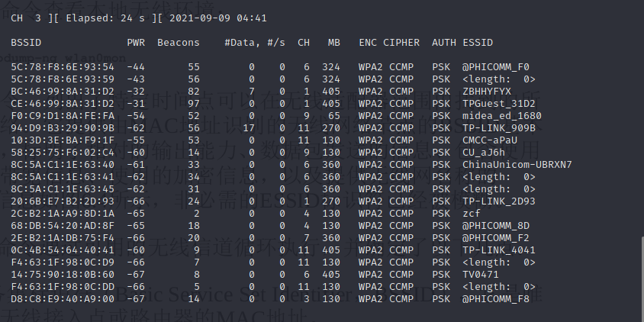This screenshot has width=644, height=322.
Task: Select BSSID F0:C9:D1:8A:FE:FA
Action: 63,116
